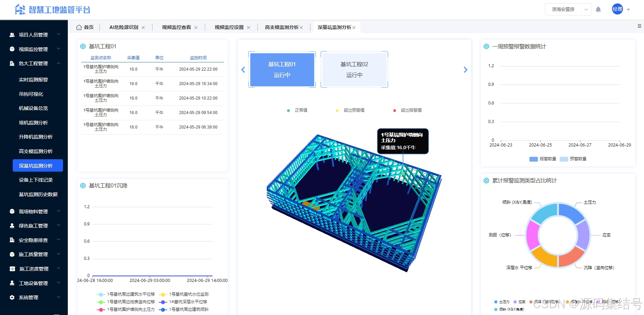Toggle 1号基坑围护墙侧向土压力 series legend
The height and width of the screenshot is (315, 644).
point(126,309)
